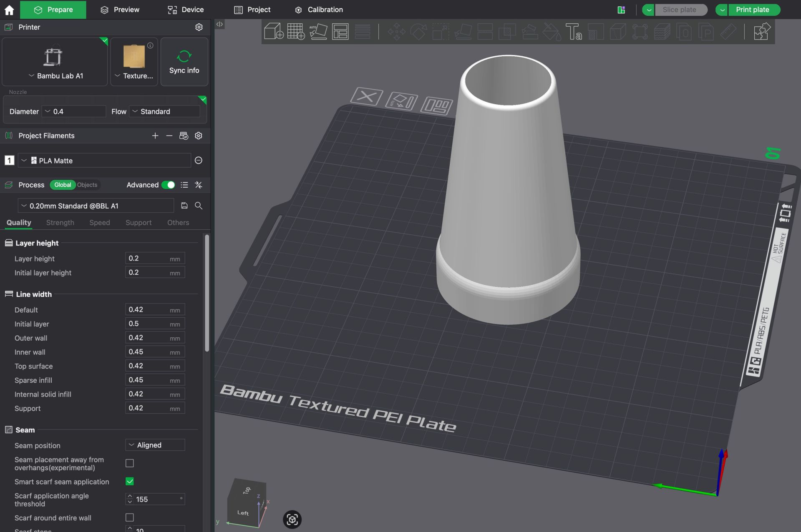The width and height of the screenshot is (801, 532).
Task: Click the reset camera view icon
Action: coord(292,519)
